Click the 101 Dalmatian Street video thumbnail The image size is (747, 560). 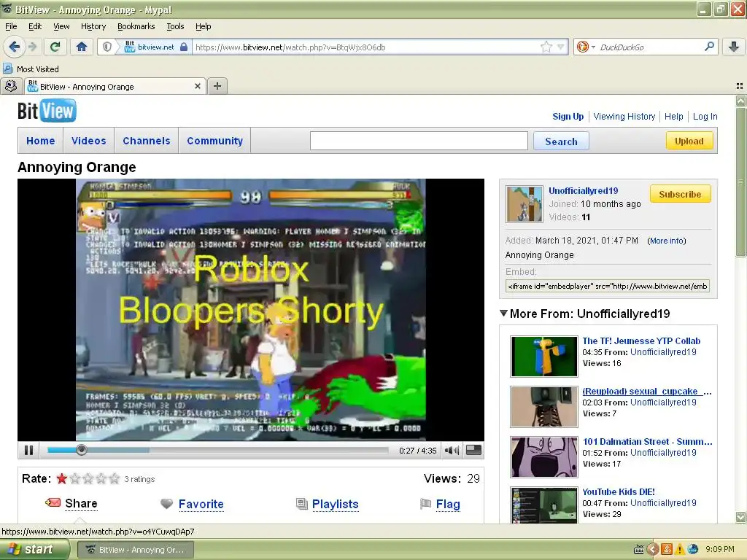pos(543,457)
